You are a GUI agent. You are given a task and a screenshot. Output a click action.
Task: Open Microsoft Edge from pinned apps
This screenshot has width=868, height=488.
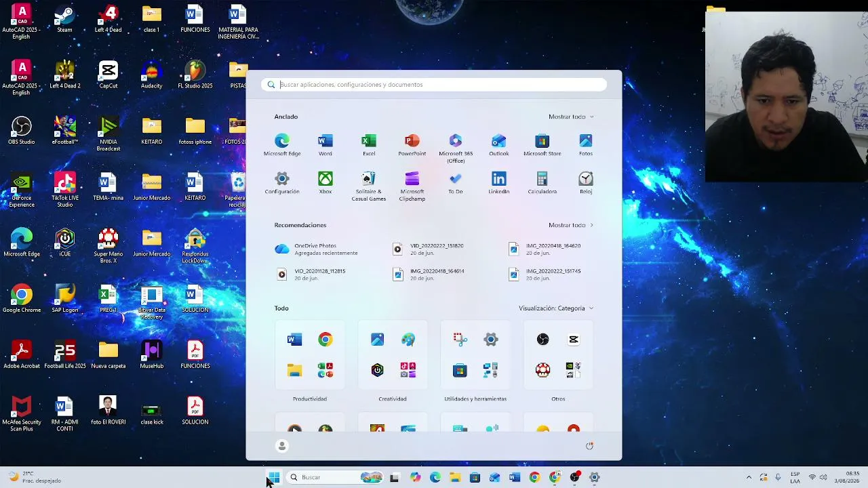click(282, 145)
